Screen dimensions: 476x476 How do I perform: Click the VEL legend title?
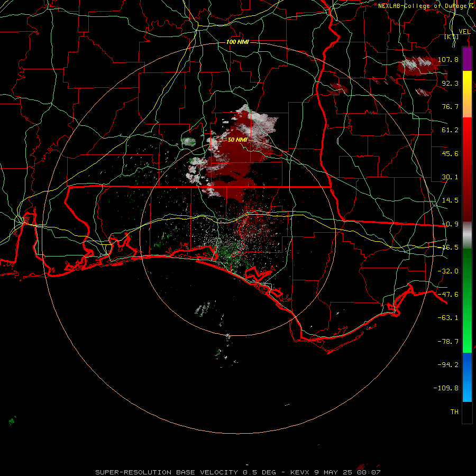click(x=464, y=32)
